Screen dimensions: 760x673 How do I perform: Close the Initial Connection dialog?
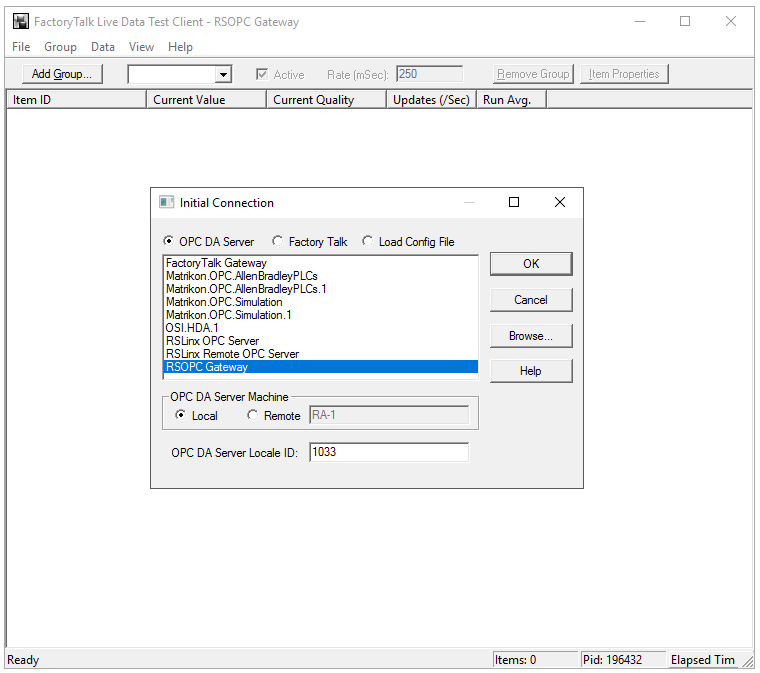coord(559,202)
